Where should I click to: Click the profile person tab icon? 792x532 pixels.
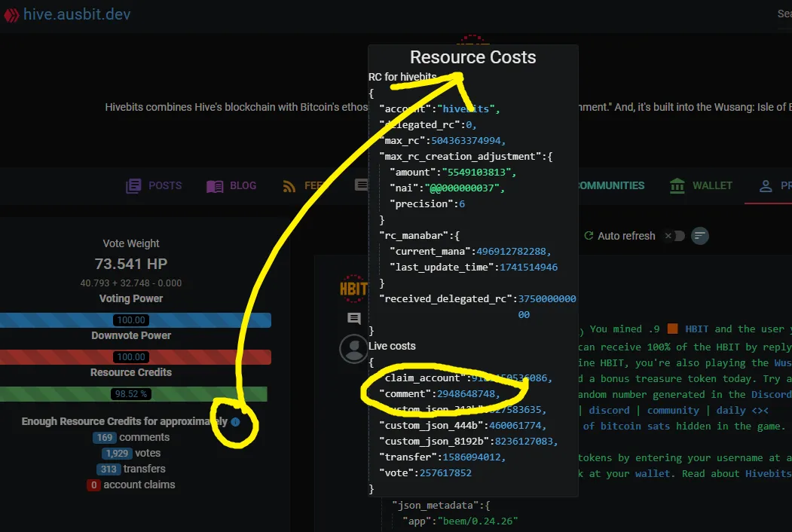pos(766,186)
